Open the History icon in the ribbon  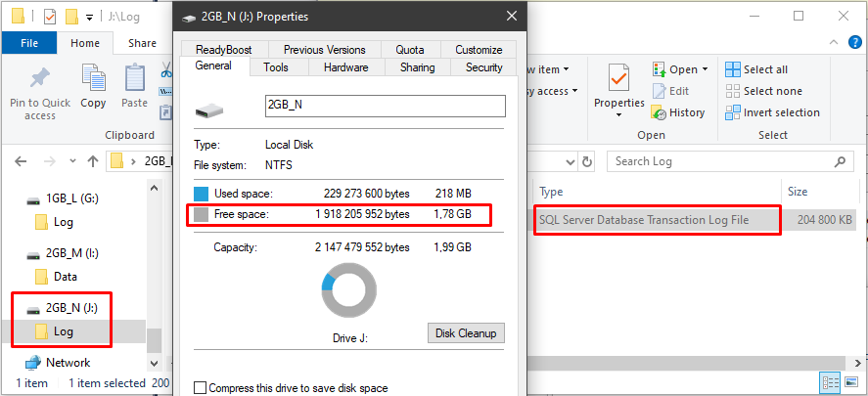coord(662,112)
